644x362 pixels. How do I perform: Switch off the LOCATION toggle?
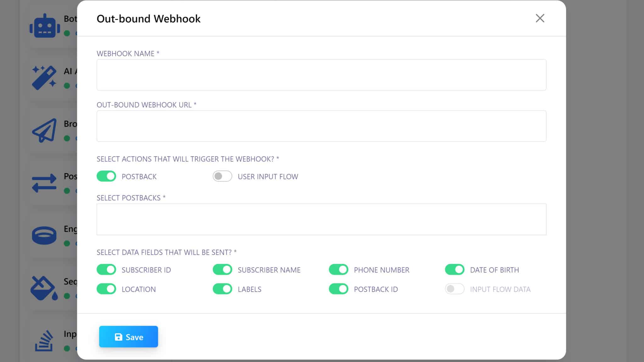tap(106, 289)
